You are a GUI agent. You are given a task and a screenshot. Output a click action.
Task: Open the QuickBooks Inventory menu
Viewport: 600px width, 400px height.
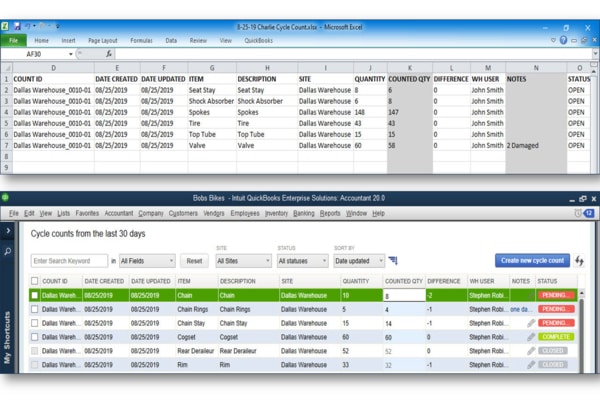276,213
